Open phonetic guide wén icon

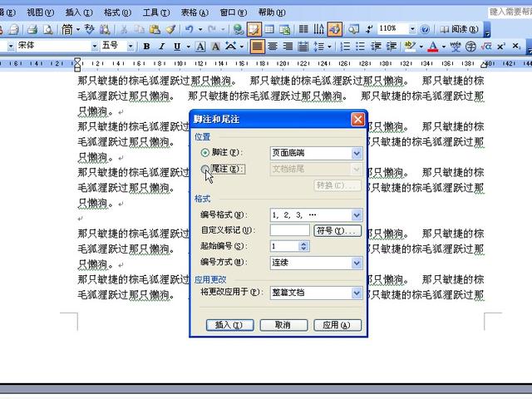click(456, 47)
